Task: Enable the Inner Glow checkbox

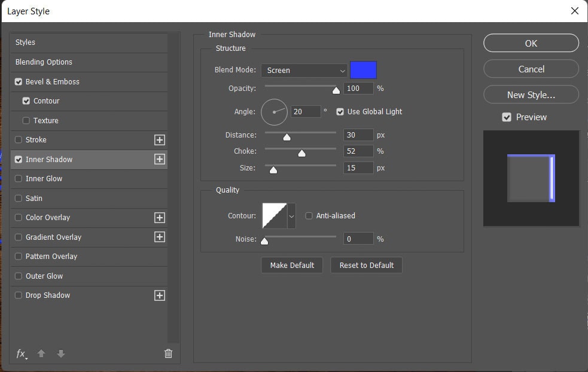Action: tap(19, 178)
